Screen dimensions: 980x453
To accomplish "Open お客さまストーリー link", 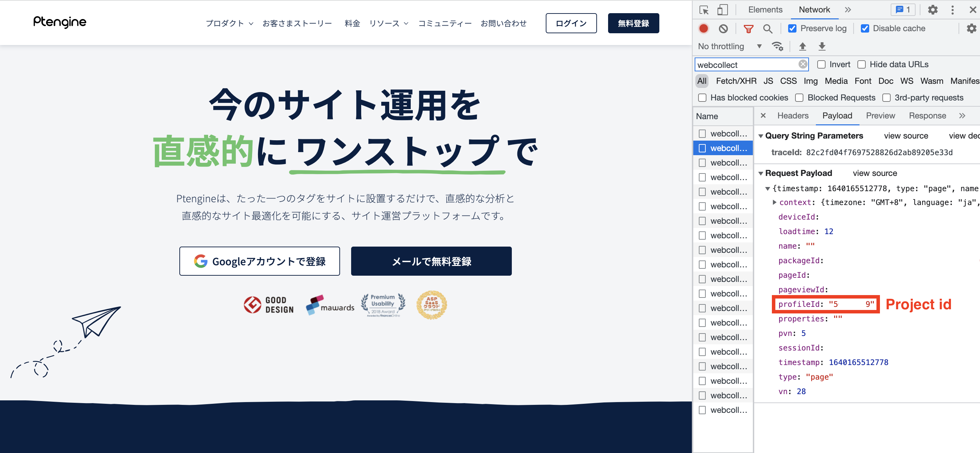I will [297, 23].
